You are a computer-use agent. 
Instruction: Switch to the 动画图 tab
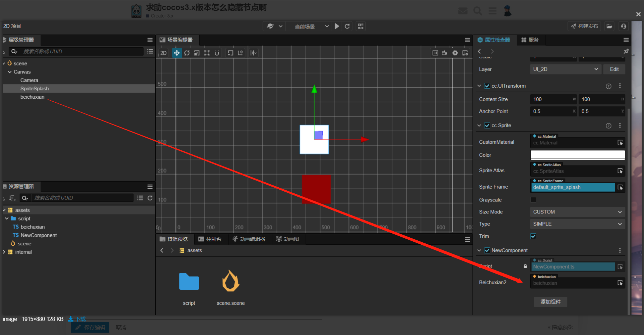pyautogui.click(x=287, y=239)
